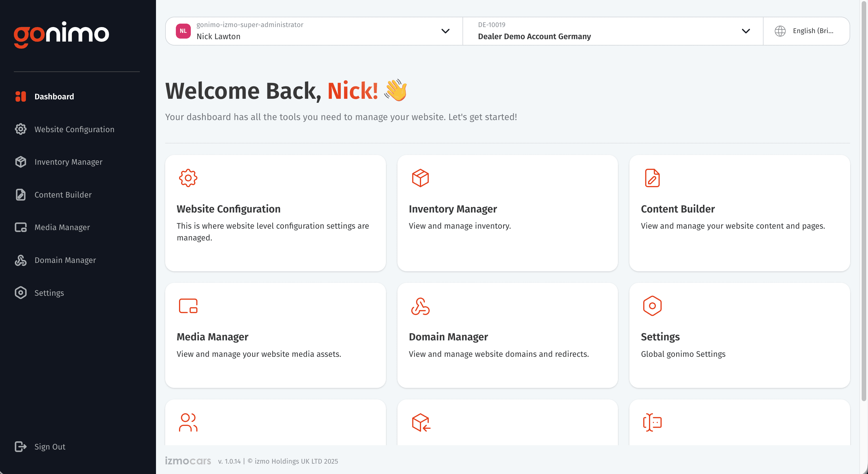Select Dashboard in the sidebar
Screen dimensions: 868x474
click(x=54, y=96)
